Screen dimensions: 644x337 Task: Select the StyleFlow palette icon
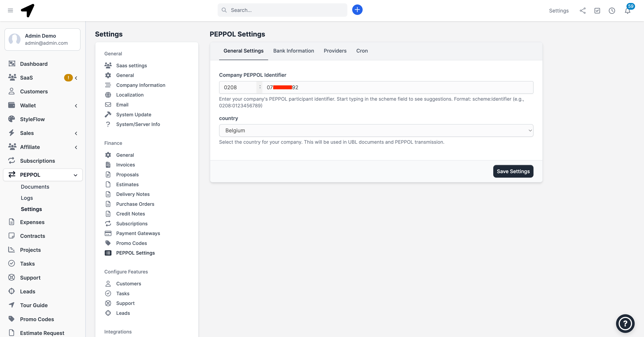click(12, 119)
